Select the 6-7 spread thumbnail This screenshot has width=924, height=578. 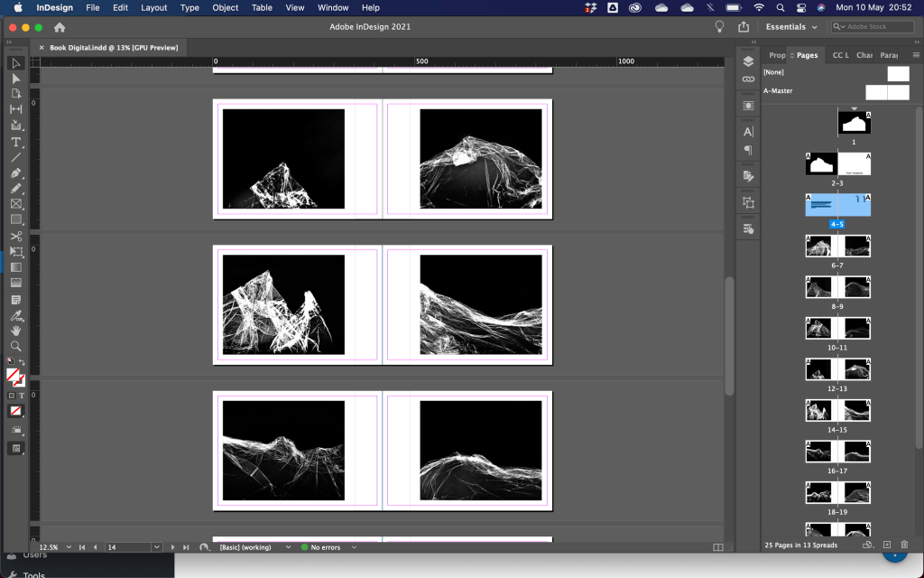(x=837, y=247)
